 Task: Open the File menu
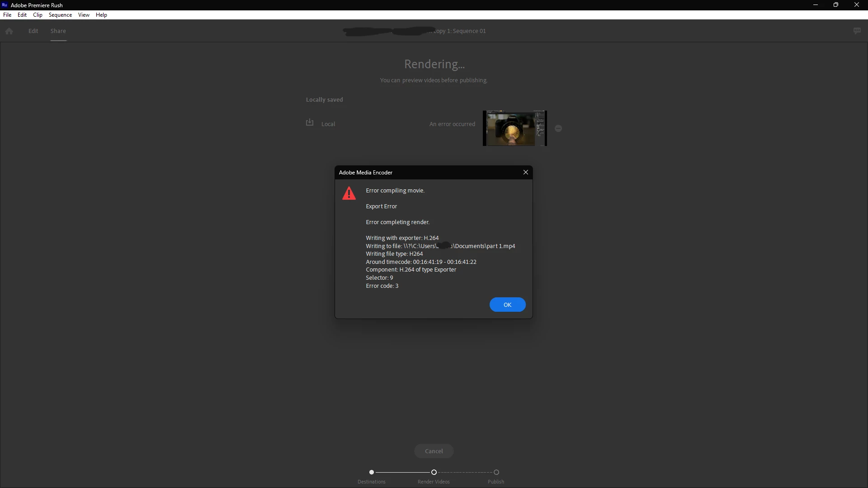click(7, 15)
